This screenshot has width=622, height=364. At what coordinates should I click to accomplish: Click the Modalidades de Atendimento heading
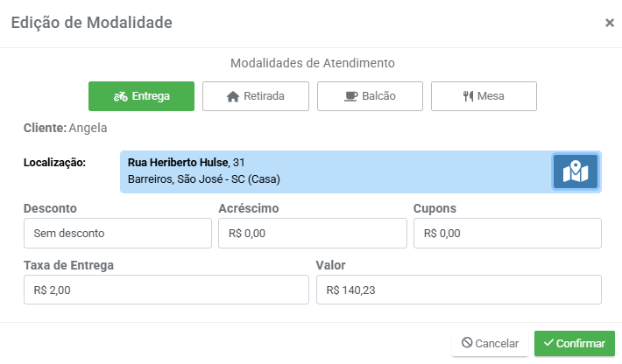(x=312, y=63)
